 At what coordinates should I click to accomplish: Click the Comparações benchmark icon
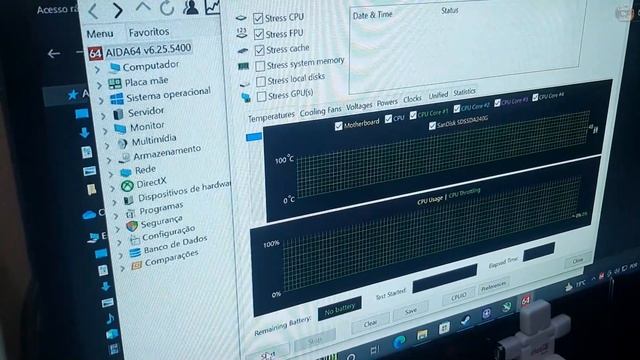coord(136,266)
